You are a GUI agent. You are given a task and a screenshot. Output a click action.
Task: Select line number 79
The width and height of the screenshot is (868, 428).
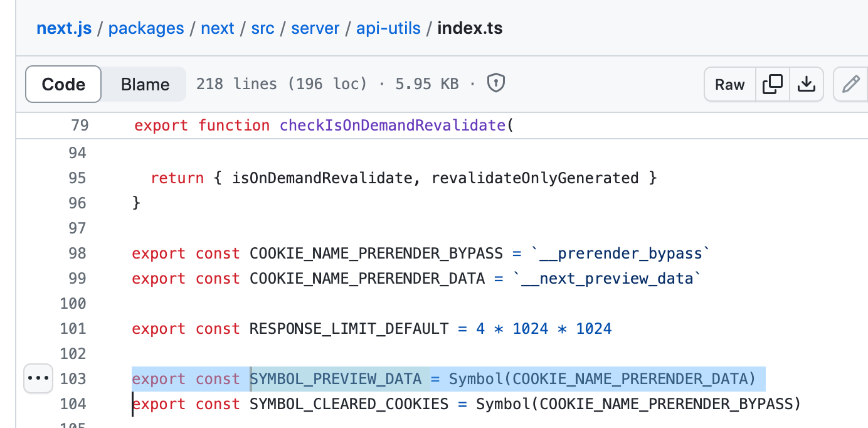click(80, 126)
